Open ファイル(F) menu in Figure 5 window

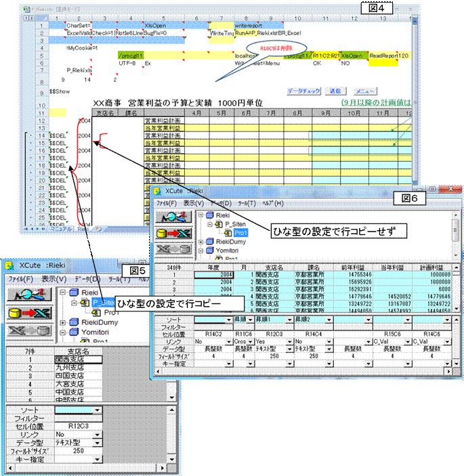[x=20, y=279]
